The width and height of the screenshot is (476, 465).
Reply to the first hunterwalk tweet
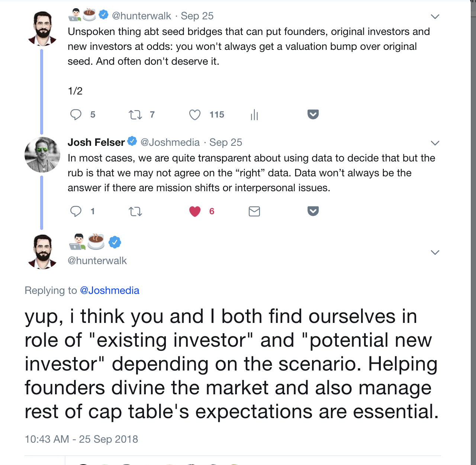click(76, 115)
